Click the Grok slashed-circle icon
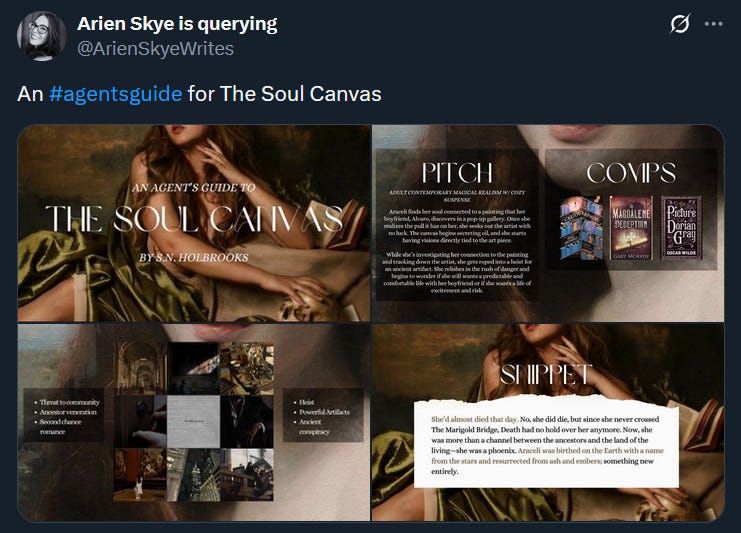This screenshot has width=741, height=533. 680,24
